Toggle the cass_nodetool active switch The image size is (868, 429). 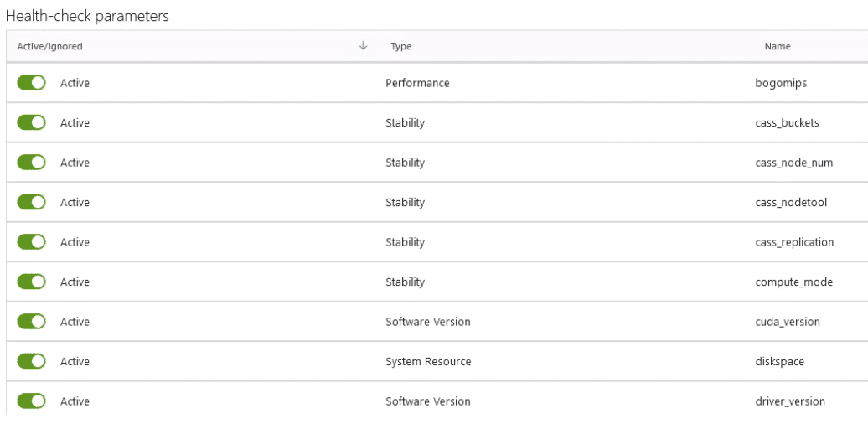pyautogui.click(x=31, y=203)
